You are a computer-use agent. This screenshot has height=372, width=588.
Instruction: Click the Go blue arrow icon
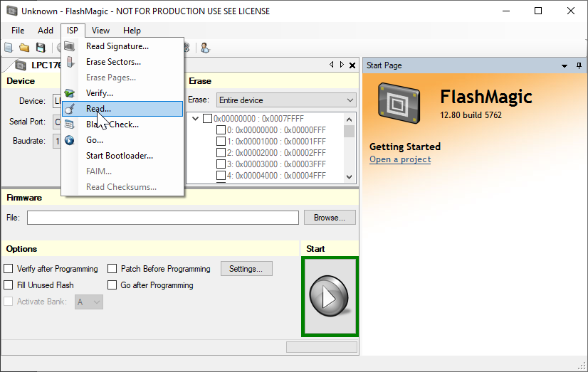point(69,140)
